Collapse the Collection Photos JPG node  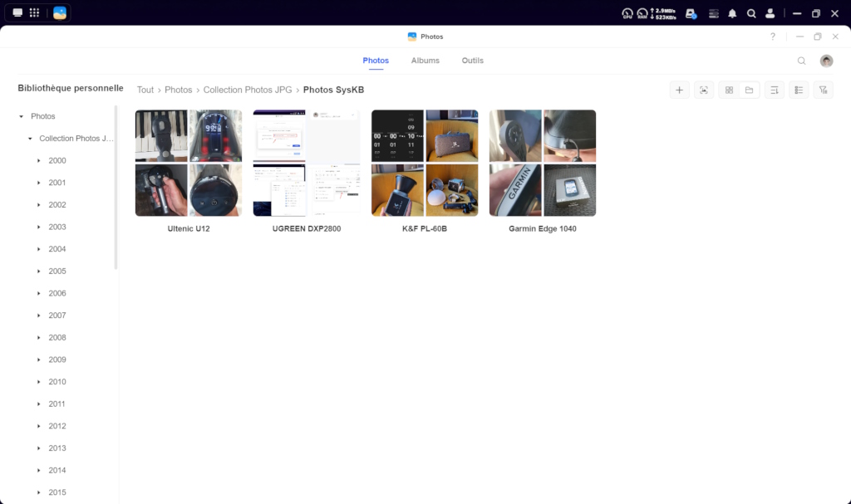pyautogui.click(x=30, y=139)
